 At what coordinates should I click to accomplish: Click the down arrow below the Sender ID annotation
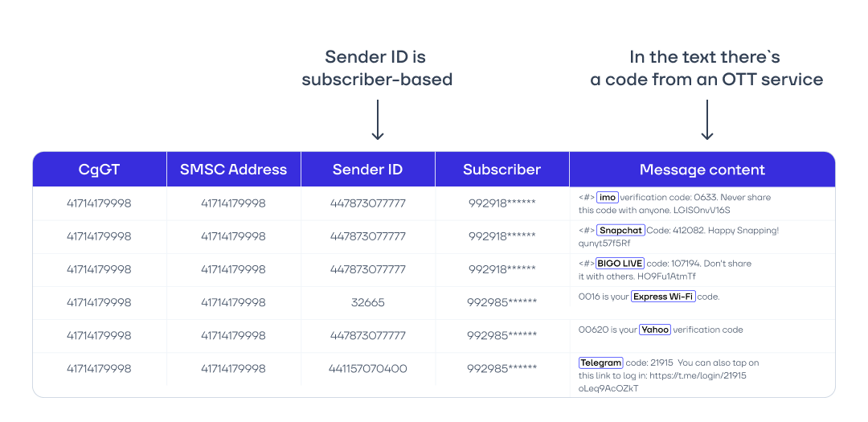[378, 121]
